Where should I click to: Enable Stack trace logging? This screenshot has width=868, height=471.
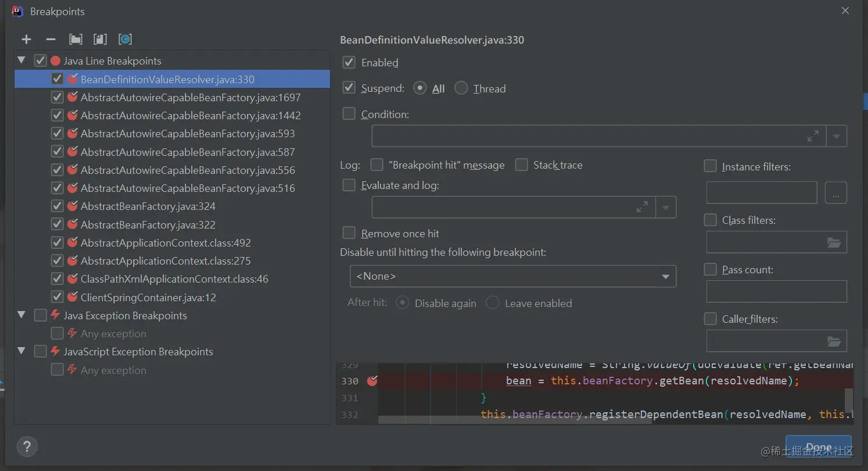[x=522, y=165]
